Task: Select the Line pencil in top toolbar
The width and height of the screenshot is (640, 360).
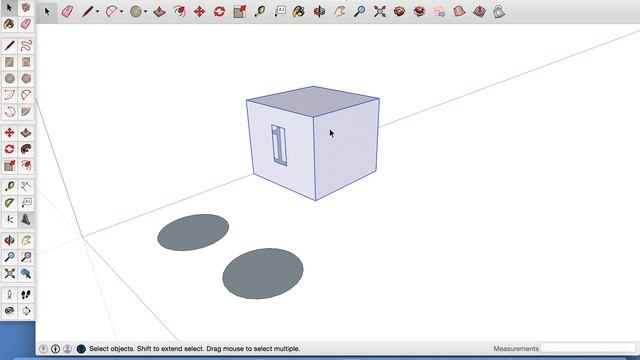Action: [x=87, y=11]
